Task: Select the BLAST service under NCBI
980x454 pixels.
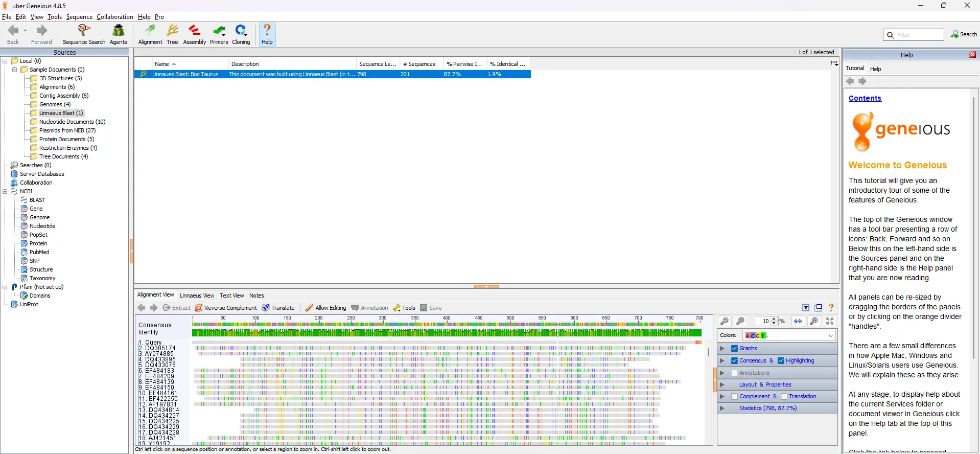Action: [37, 200]
